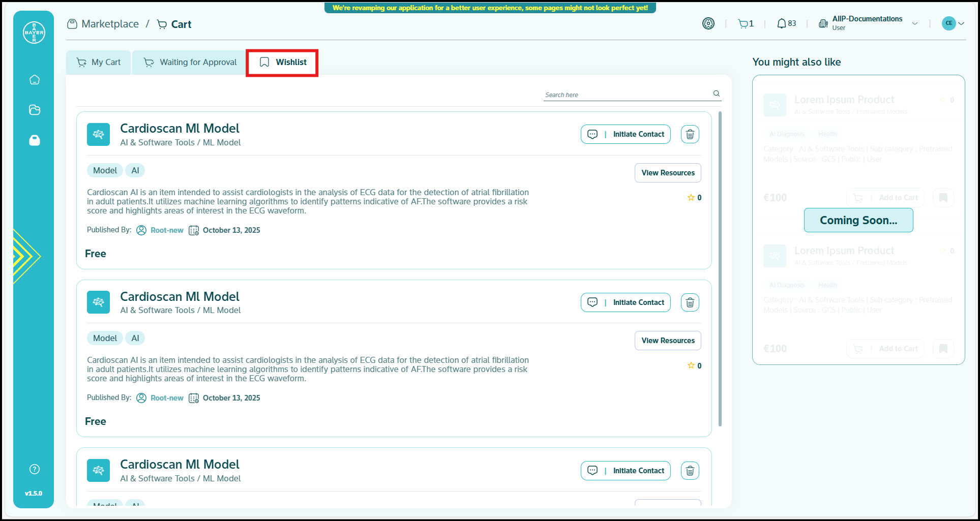
Task: Click the notifications bell icon
Action: (x=781, y=24)
